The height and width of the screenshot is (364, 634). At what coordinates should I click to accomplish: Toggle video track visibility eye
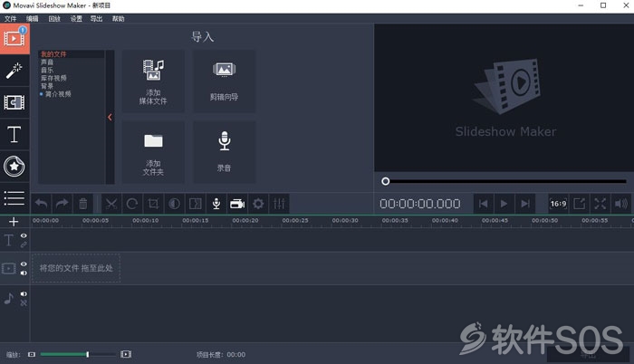pyautogui.click(x=24, y=264)
